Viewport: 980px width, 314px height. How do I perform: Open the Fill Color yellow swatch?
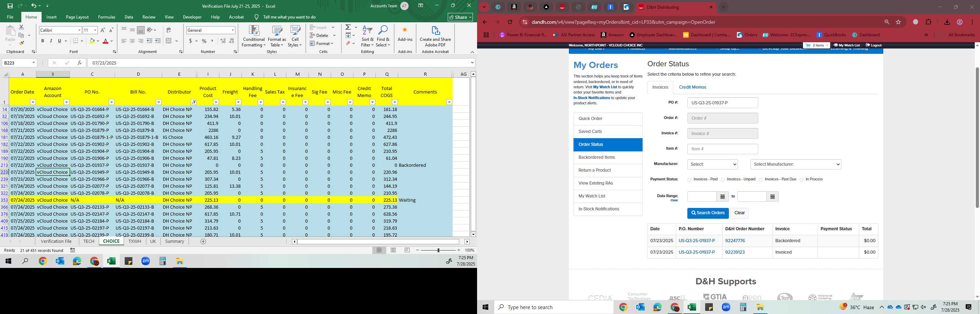[92, 41]
